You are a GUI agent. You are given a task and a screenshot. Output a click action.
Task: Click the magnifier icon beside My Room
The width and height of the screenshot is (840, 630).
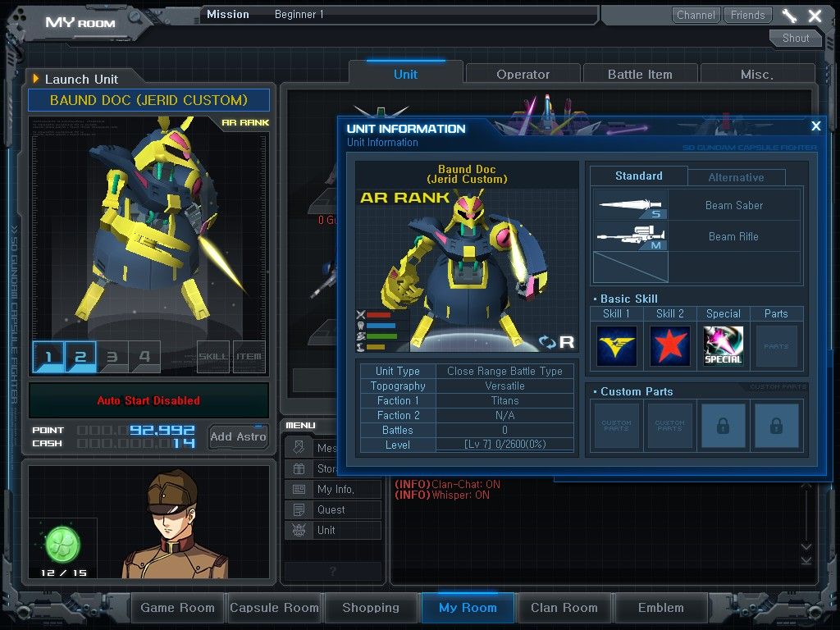134,17
